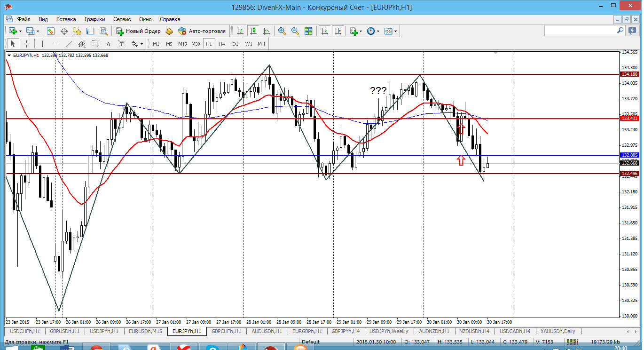The width and height of the screenshot is (644, 350).
Task: Select the Horizontal Line drawing tool
Action: pyautogui.click(x=56, y=44)
